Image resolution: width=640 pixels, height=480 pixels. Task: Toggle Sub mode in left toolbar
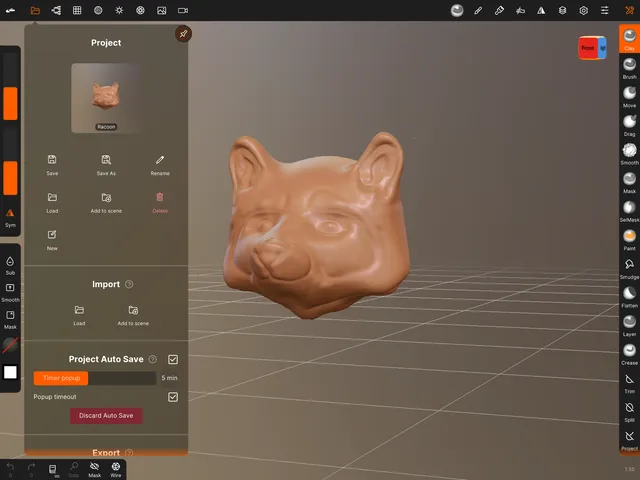tap(10, 265)
